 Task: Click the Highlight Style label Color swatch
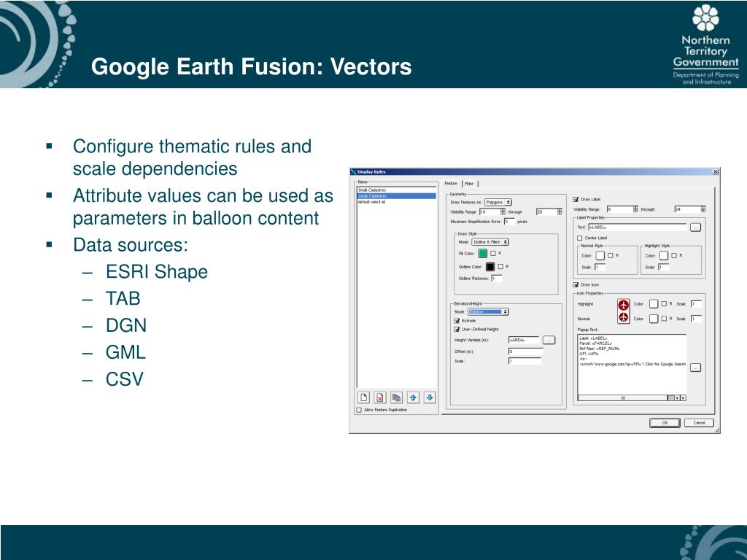(664, 256)
